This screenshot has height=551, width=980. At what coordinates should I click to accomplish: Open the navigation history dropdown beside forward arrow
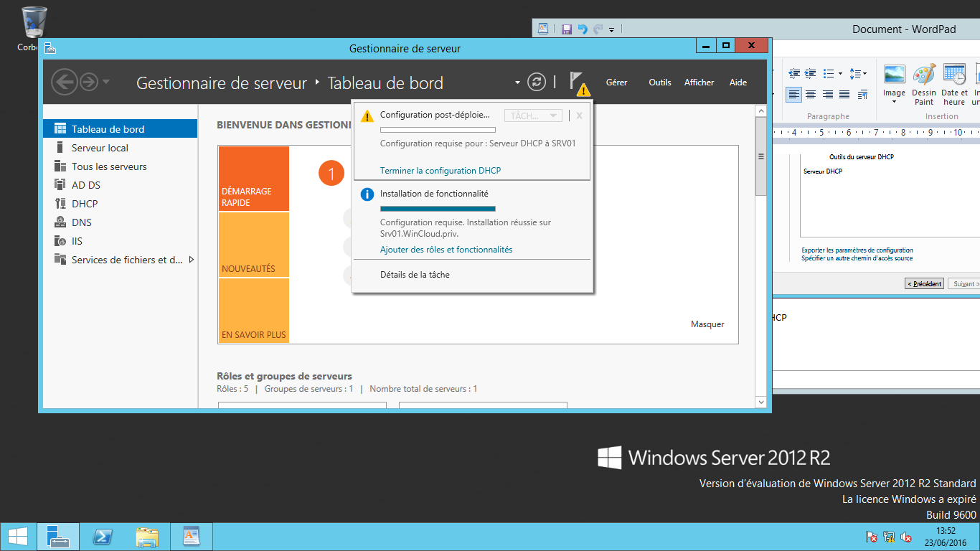[106, 82]
